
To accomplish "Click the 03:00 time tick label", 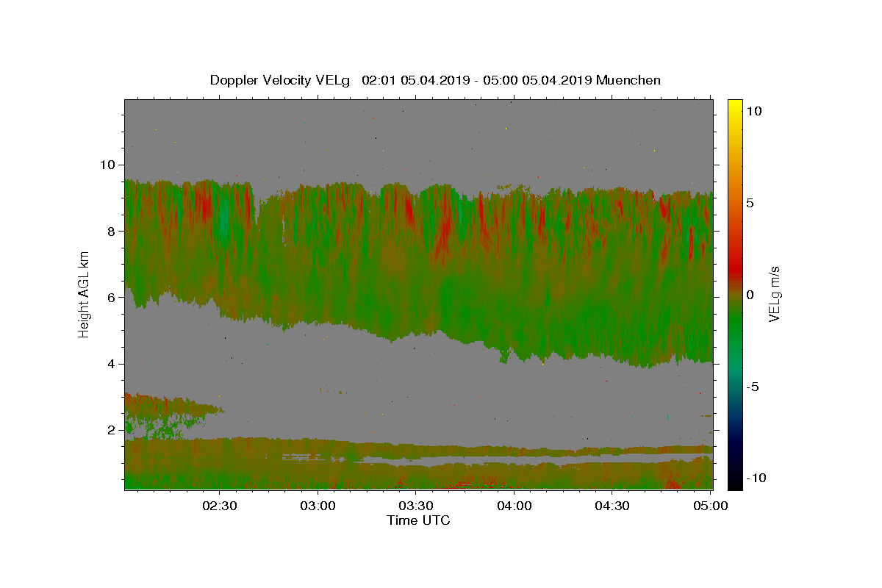I will coord(318,506).
